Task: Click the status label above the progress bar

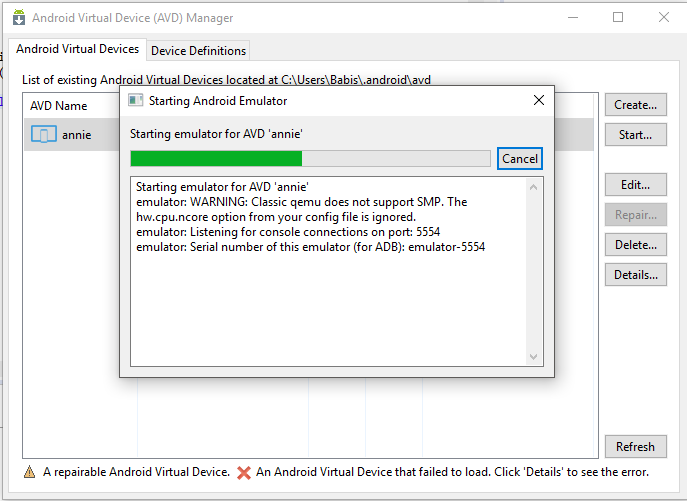Action: click(x=216, y=134)
